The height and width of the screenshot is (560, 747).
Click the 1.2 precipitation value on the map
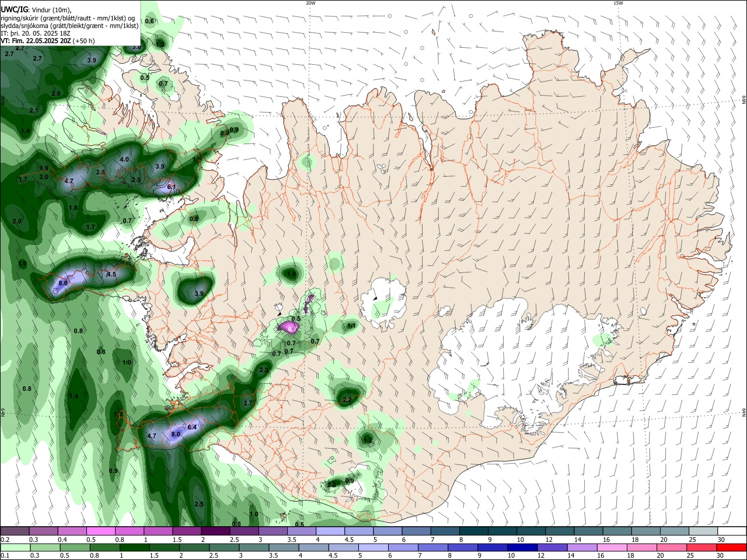pyautogui.click(x=368, y=440)
